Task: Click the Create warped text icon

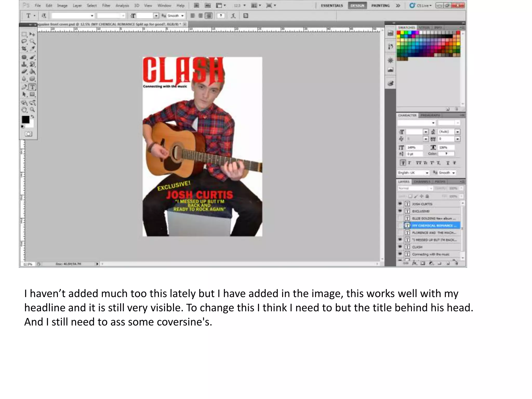Action: [x=233, y=16]
